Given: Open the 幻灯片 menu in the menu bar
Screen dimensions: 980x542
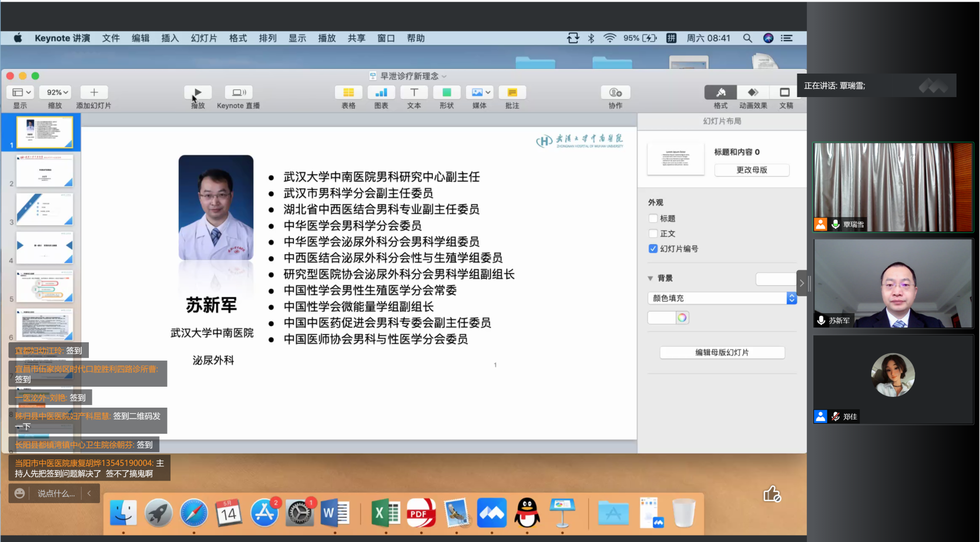Looking at the screenshot, I should point(204,38).
